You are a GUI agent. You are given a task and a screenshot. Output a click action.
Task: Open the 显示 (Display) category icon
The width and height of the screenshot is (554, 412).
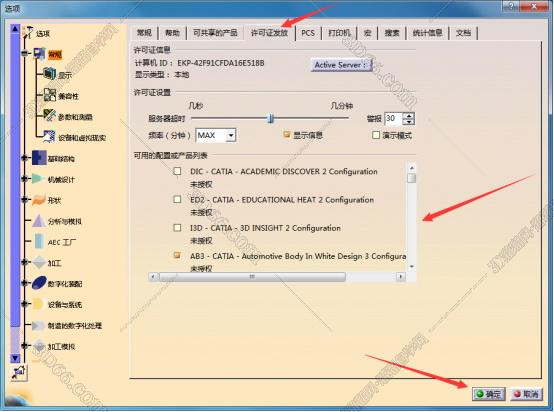[50, 74]
